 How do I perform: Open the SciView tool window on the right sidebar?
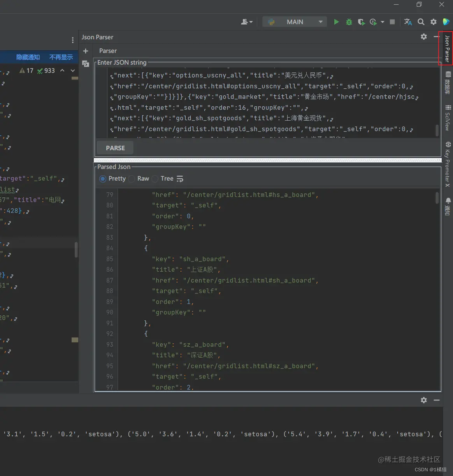click(x=448, y=118)
